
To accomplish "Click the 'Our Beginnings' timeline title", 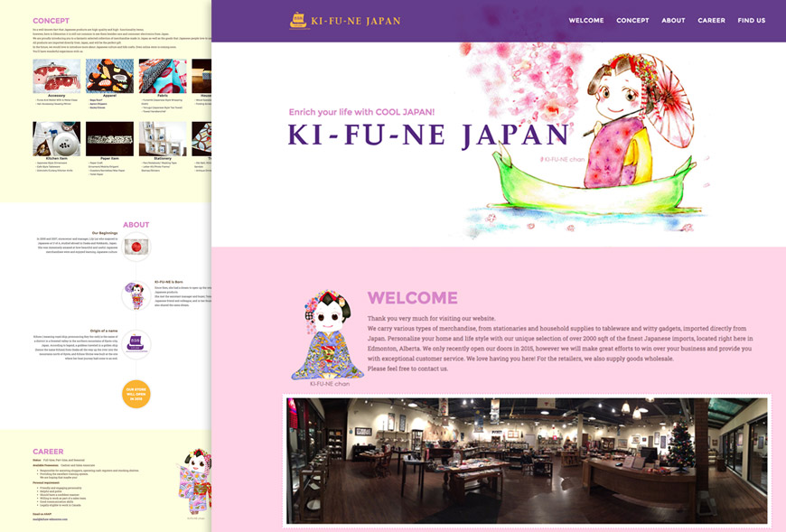I will 105,233.
